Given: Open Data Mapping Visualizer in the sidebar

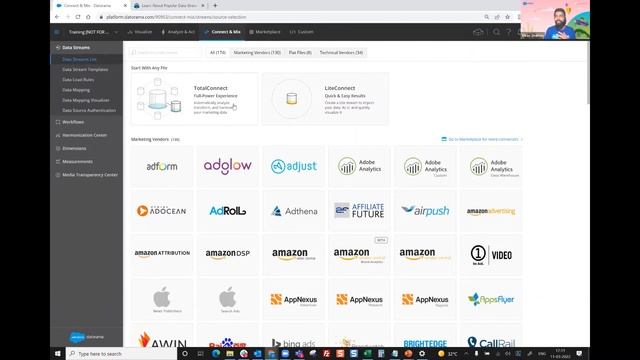Looking at the screenshot, I should (87, 100).
